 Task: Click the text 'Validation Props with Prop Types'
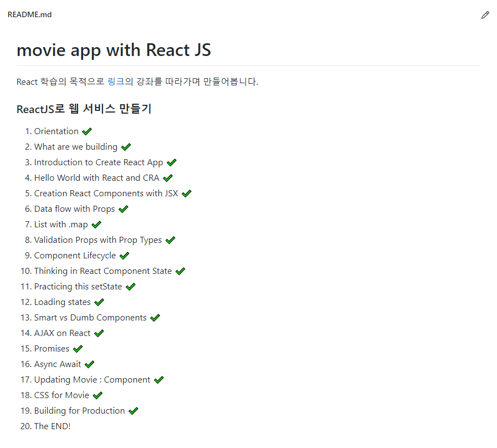click(98, 240)
